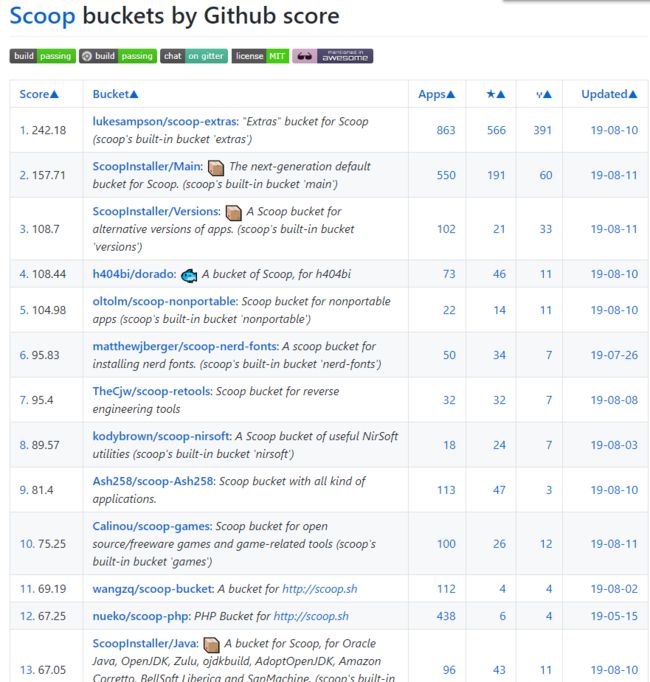Follow http://scoop.sh link in nueko row

pos(311,616)
